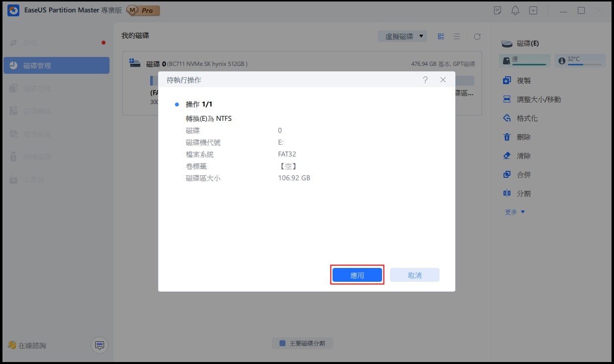
Task: Open the update dropdown in title bar
Action: [x=533, y=10]
